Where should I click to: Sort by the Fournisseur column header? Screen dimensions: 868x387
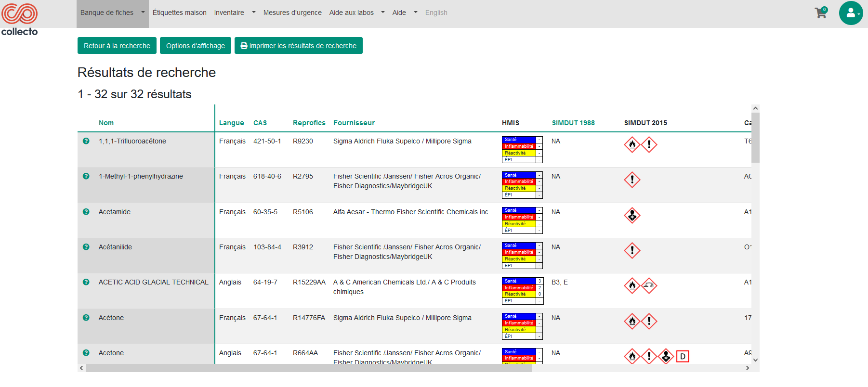pos(354,123)
